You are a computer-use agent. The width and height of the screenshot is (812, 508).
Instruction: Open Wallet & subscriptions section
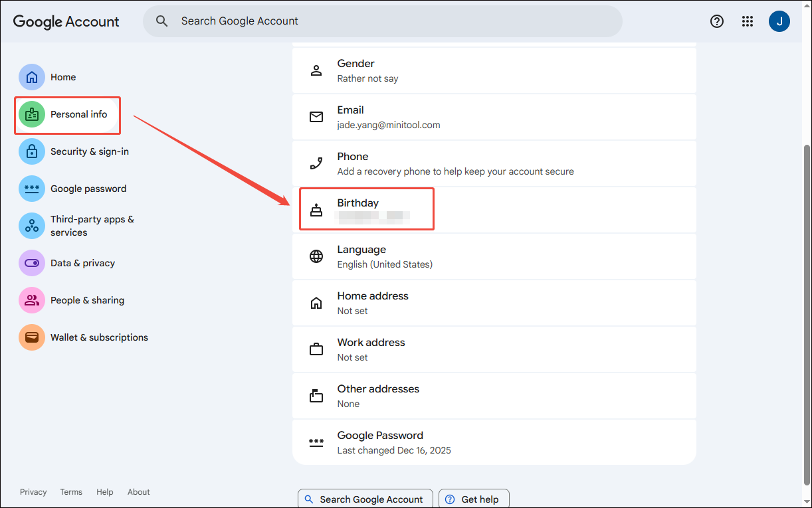(99, 337)
